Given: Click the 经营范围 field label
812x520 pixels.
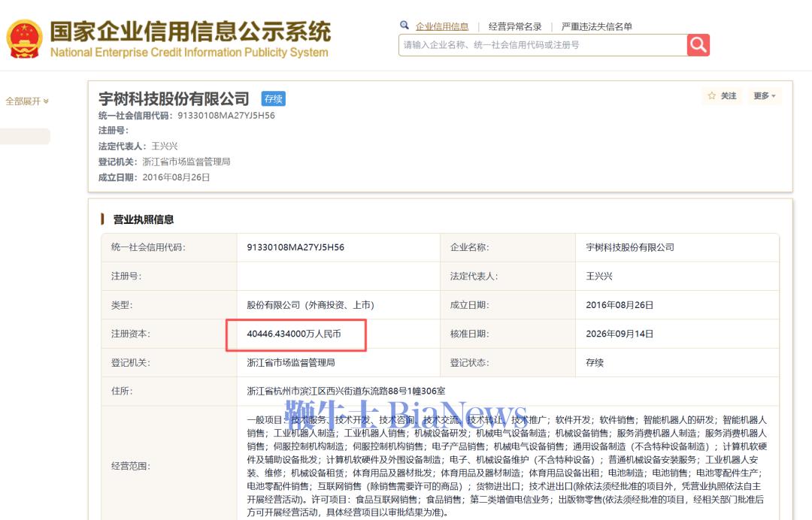Looking at the screenshot, I should tap(131, 466).
